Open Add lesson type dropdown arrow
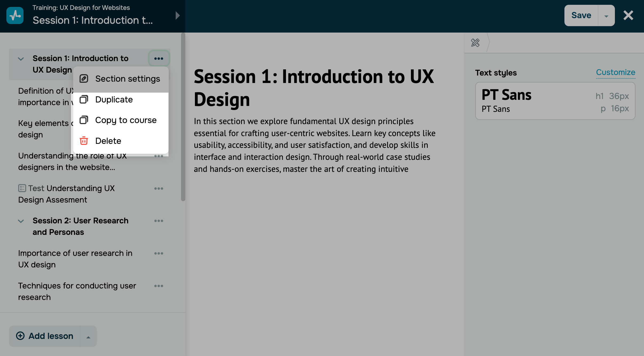This screenshot has height=356, width=644. pos(88,337)
